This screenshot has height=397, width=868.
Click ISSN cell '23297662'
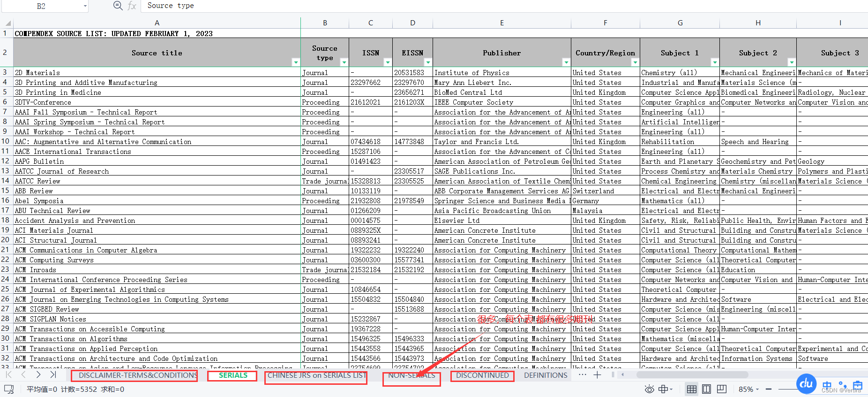tap(371, 82)
